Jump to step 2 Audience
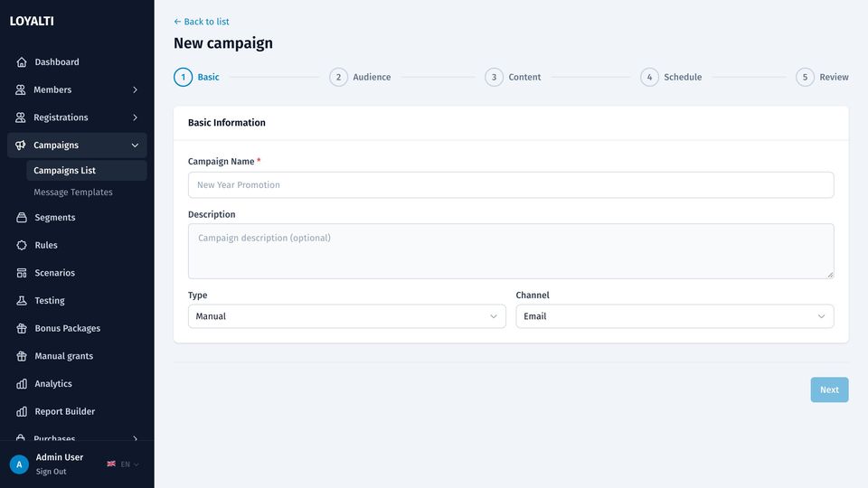 (360, 77)
